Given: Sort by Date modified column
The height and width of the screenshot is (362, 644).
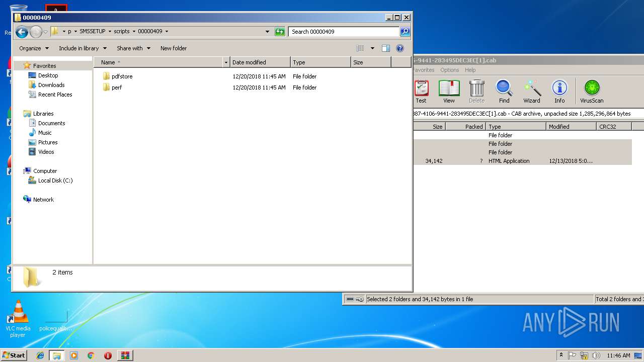Looking at the screenshot, I should point(260,62).
